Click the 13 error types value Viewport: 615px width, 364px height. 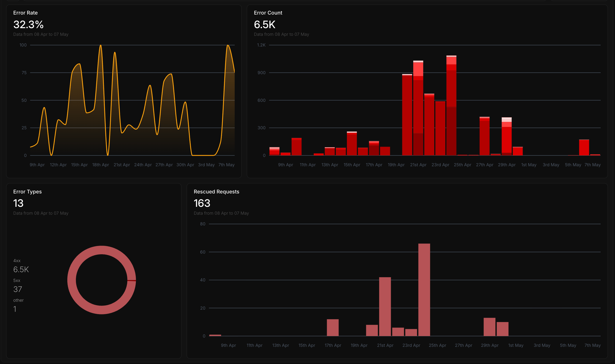click(18, 203)
